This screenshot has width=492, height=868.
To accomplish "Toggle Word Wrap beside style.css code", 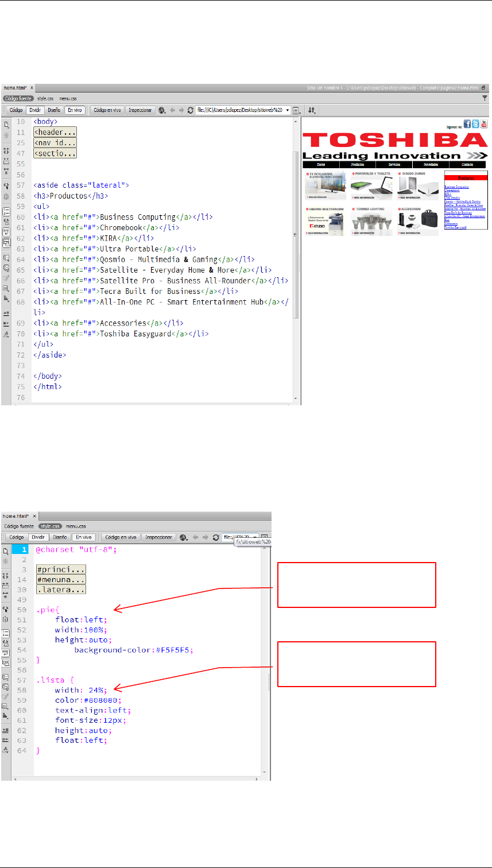I will tap(5, 653).
